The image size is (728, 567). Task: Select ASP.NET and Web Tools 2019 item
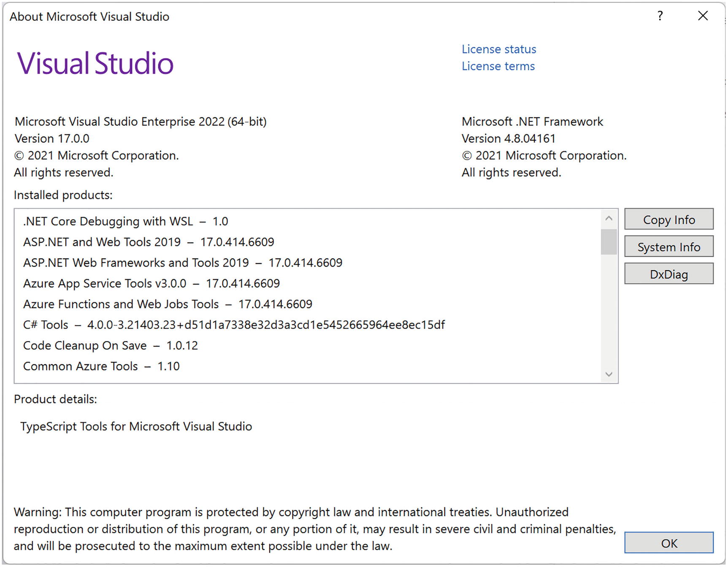tap(148, 242)
